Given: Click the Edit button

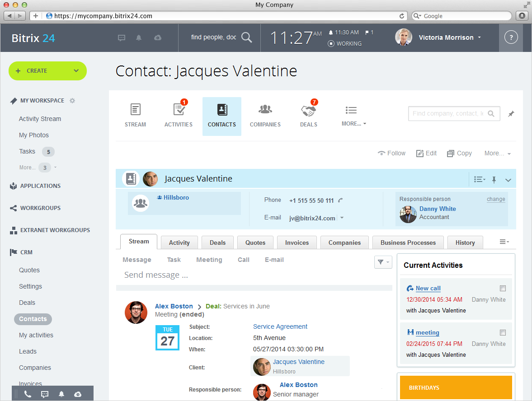Looking at the screenshot, I should (x=426, y=153).
